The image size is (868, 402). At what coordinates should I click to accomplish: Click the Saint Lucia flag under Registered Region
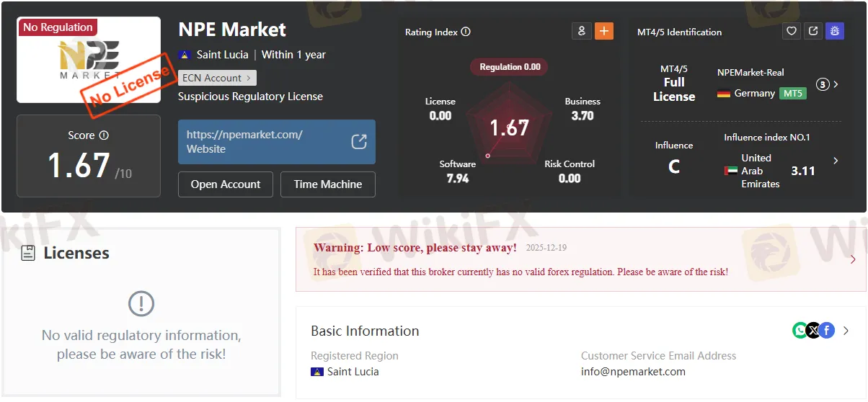pyautogui.click(x=316, y=372)
